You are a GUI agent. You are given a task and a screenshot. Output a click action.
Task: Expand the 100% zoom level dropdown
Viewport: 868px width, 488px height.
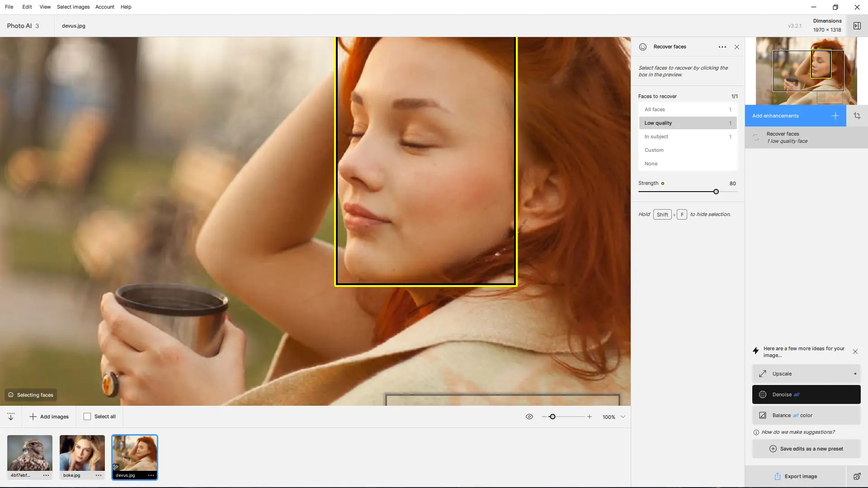pyautogui.click(x=623, y=417)
